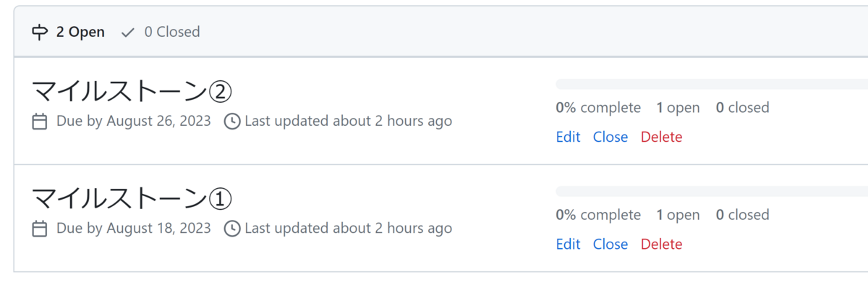Delete the マイルストーン① milestone
Image resolution: width=868 pixels, height=293 pixels.
coord(661,244)
